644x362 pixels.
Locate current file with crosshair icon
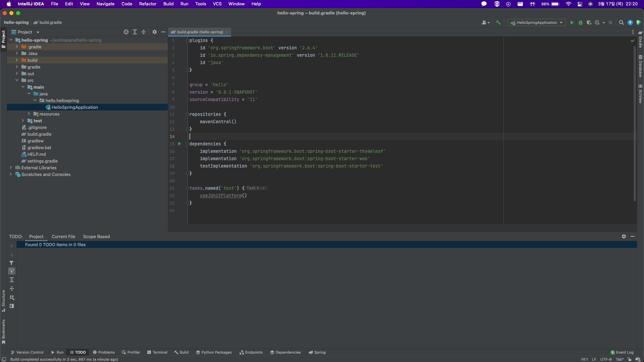[x=126, y=32]
